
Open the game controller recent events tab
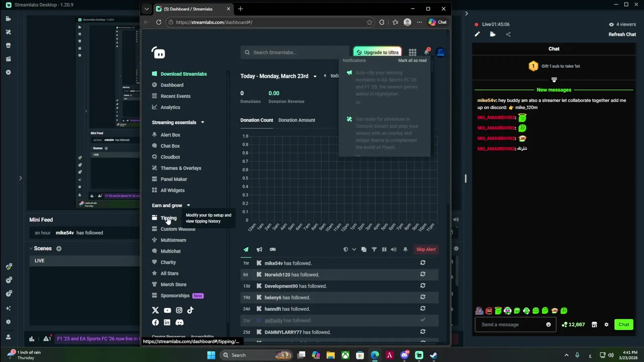click(272, 249)
